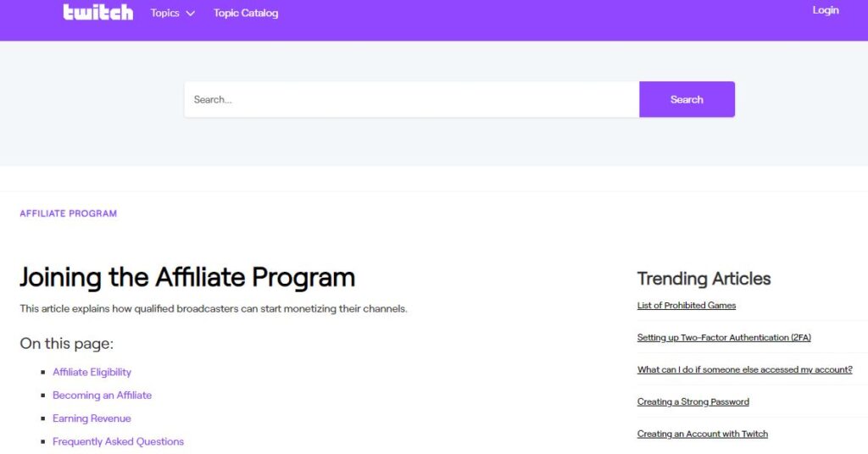The image size is (868, 454).
Task: Focus the Search input field
Action: point(411,100)
